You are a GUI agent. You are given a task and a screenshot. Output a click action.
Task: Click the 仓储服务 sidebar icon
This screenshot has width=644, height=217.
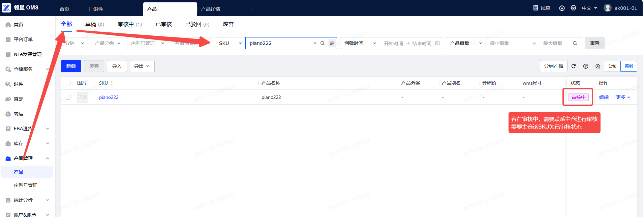[x=8, y=69]
